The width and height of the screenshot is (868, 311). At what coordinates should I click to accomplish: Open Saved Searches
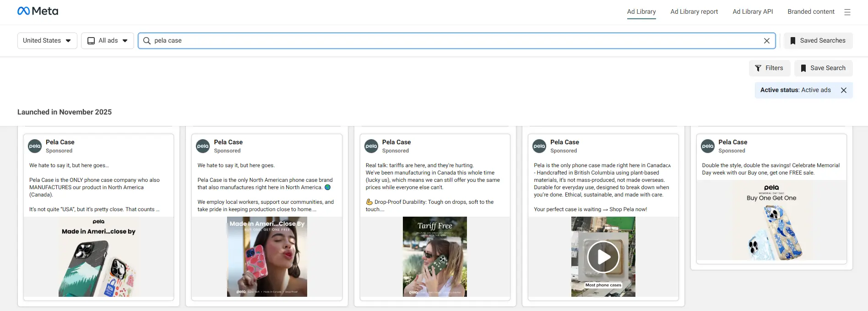coord(818,41)
